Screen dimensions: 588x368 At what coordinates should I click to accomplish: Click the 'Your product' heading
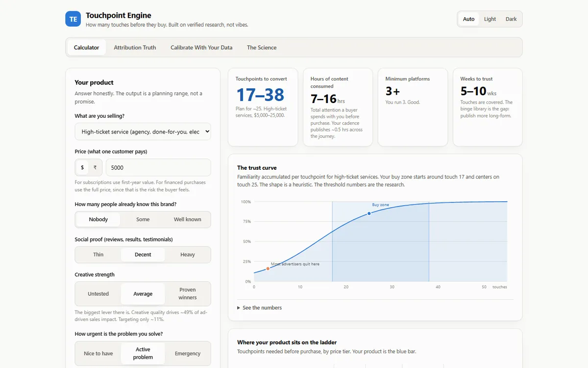click(x=94, y=82)
